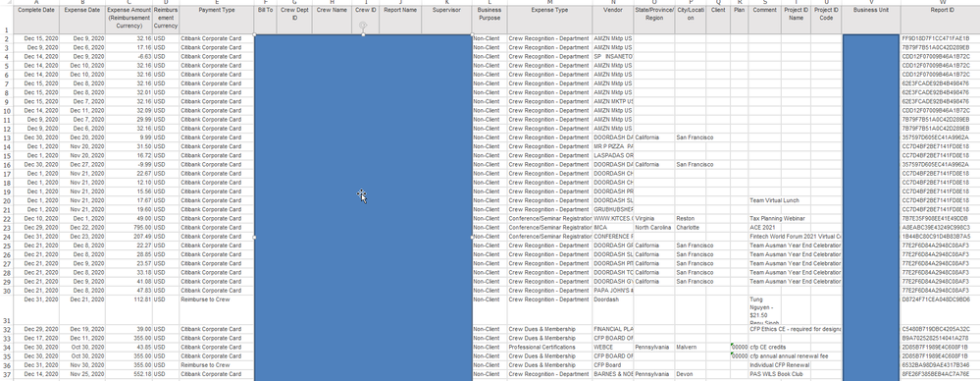Select the row 13 header
The height and width of the screenshot is (381, 980).
(6, 137)
